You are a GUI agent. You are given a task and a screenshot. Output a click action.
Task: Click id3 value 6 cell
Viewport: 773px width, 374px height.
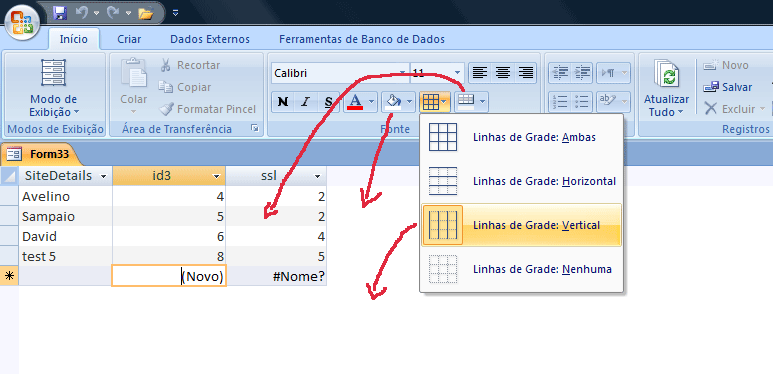pos(169,237)
